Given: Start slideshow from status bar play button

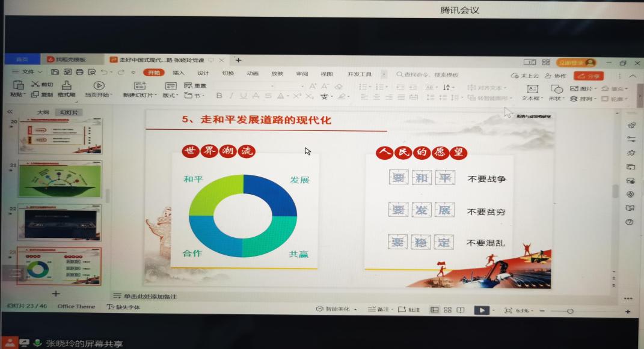Looking at the screenshot, I should [481, 310].
